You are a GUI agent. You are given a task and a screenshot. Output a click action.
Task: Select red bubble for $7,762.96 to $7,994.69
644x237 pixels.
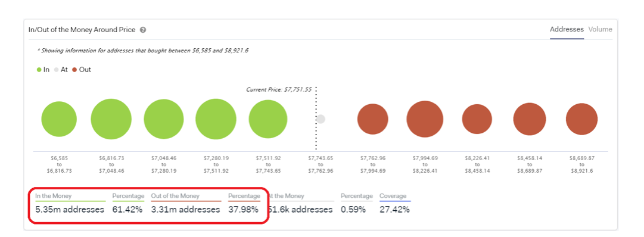point(372,120)
